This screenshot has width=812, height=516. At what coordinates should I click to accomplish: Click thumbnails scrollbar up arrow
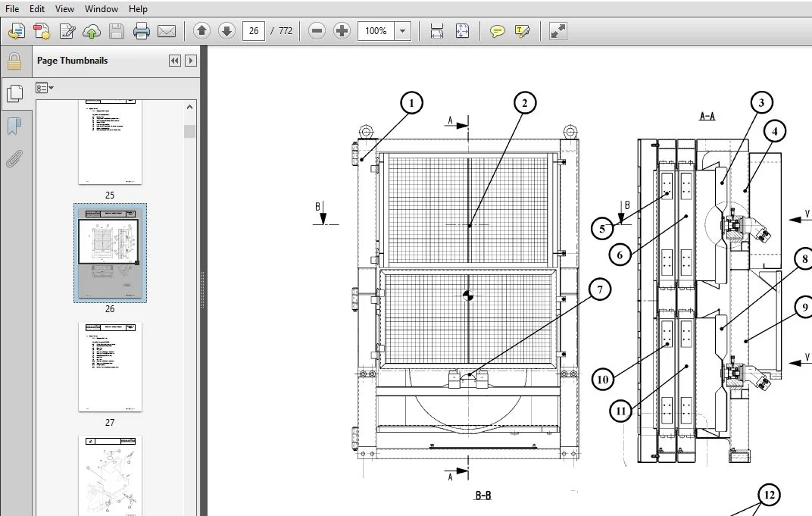point(189,108)
